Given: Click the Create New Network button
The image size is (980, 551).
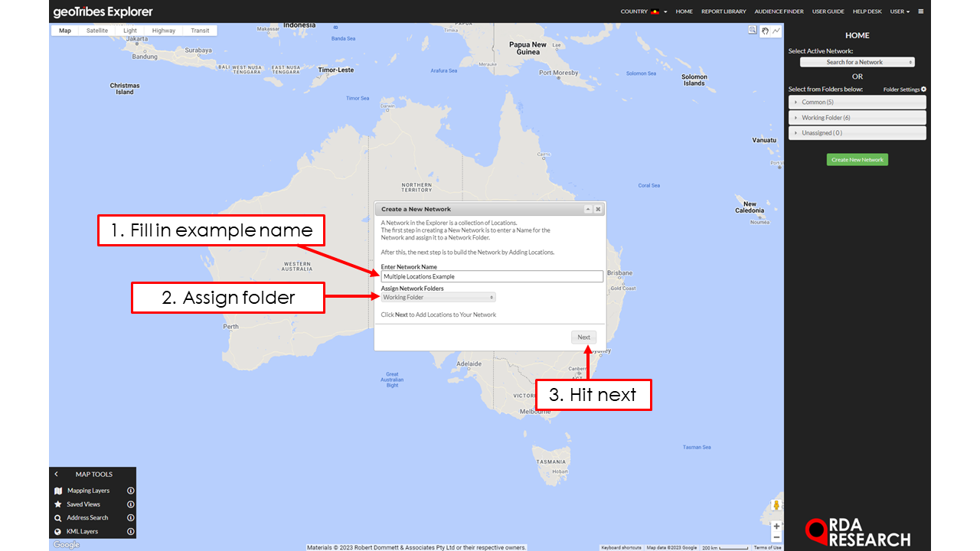Looking at the screenshot, I should (x=857, y=160).
